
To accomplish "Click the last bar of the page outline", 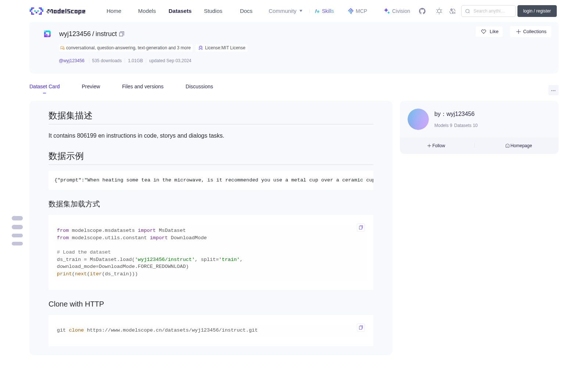I will (17, 244).
